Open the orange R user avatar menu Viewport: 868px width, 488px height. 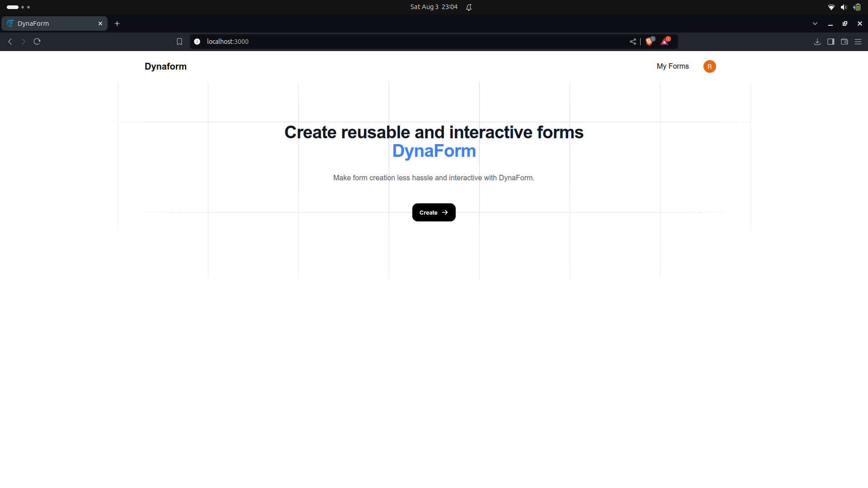(709, 66)
